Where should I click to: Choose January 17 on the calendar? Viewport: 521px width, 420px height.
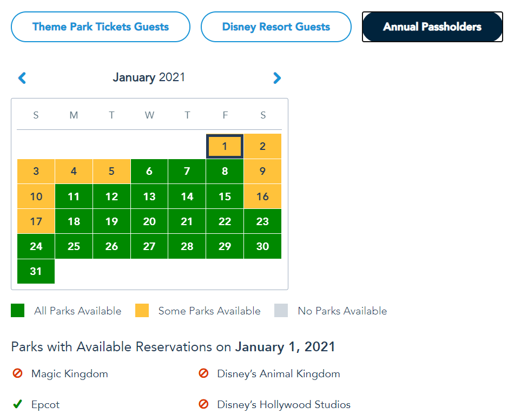click(36, 221)
